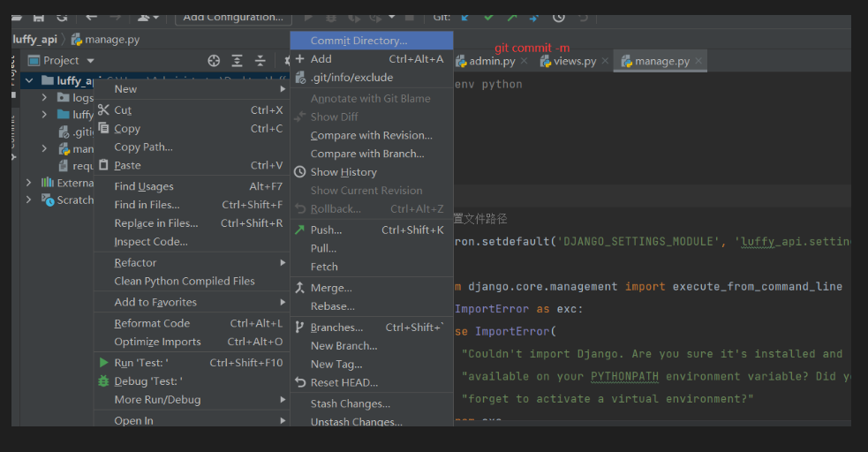Click the Collapse All icon in Project panel
The width and height of the screenshot is (868, 452).
260,60
